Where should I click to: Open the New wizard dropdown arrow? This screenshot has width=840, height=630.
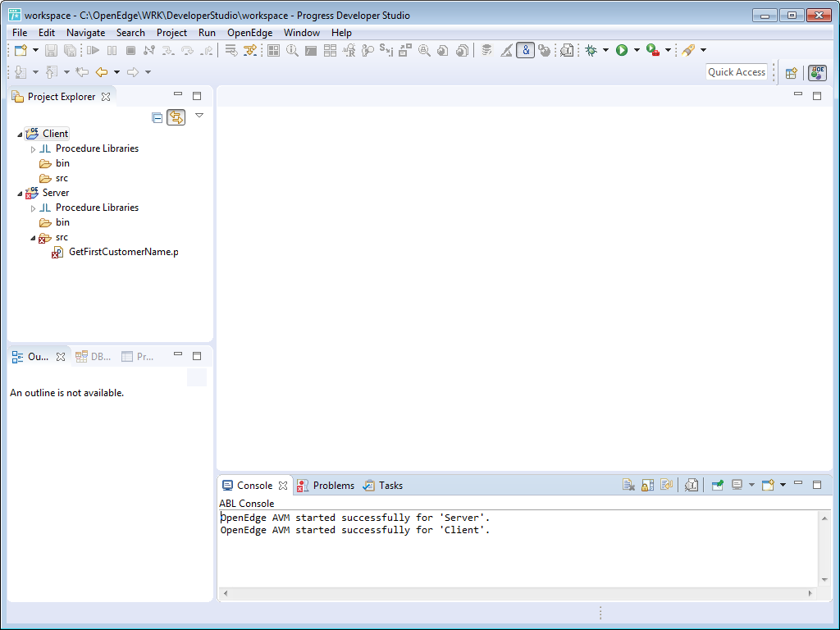pyautogui.click(x=35, y=50)
